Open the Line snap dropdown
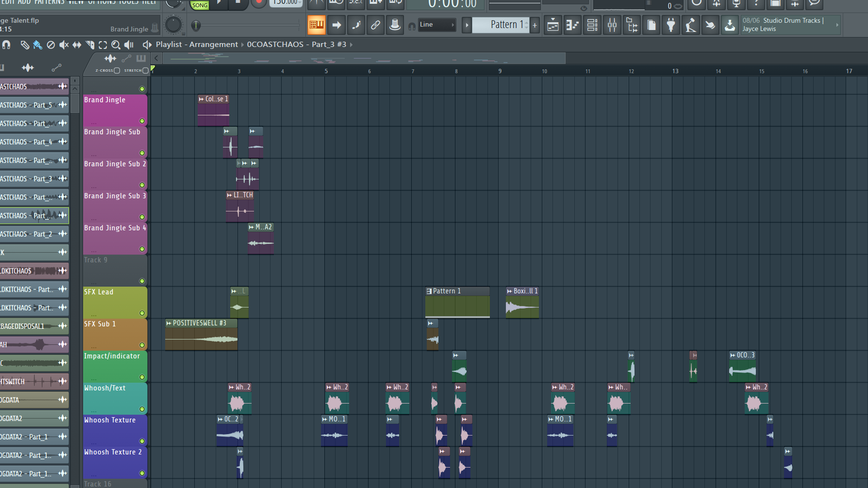This screenshot has height=488, width=868. 437,25
